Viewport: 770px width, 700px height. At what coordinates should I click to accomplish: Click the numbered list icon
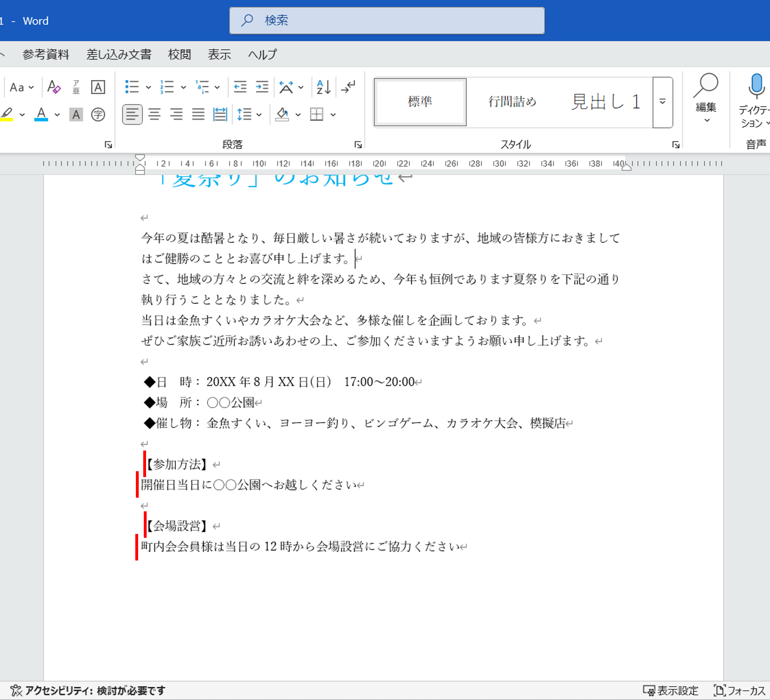[x=167, y=87]
